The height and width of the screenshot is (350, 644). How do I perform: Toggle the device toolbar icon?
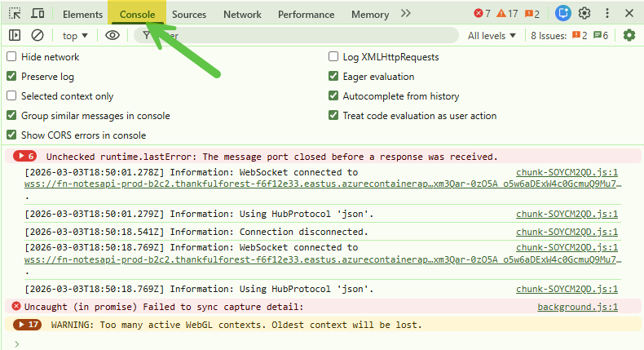click(x=37, y=14)
